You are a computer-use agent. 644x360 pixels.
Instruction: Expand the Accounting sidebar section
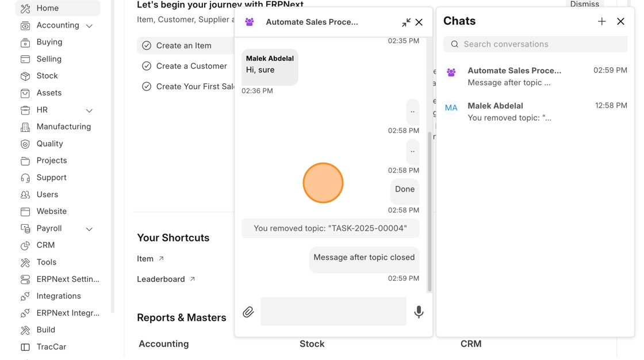tap(89, 26)
